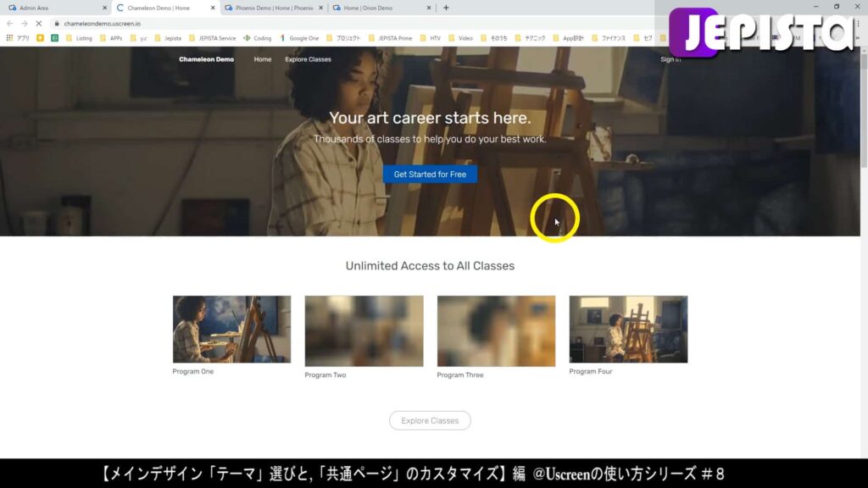Click the Explore Classes outlined button
This screenshot has width=868, height=488.
tap(430, 420)
